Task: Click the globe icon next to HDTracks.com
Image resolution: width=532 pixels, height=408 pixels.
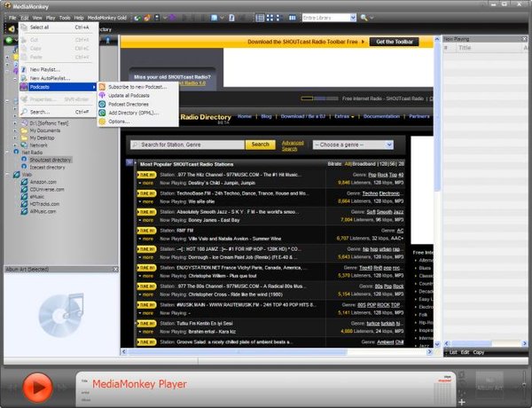Action: (25, 204)
